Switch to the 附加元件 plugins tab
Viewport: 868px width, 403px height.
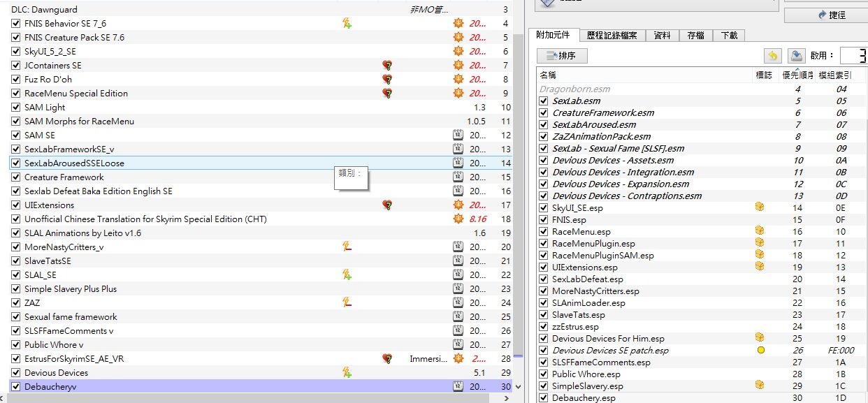pyautogui.click(x=554, y=34)
